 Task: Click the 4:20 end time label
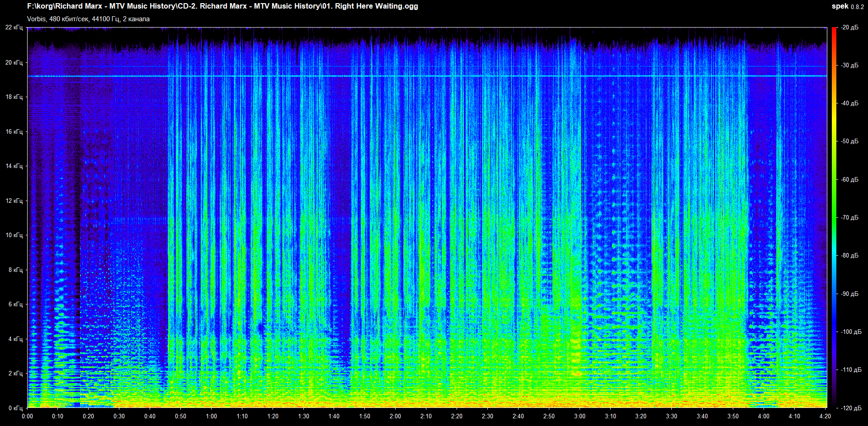pos(825,416)
